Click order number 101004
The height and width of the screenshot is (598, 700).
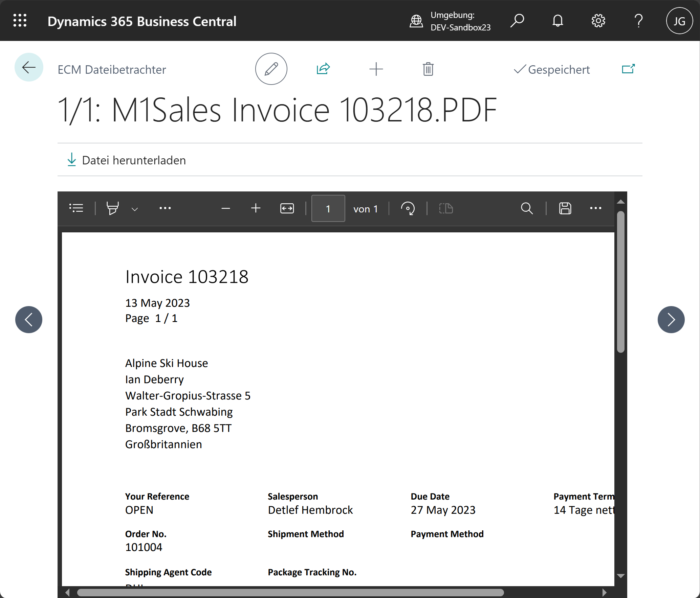click(x=144, y=547)
